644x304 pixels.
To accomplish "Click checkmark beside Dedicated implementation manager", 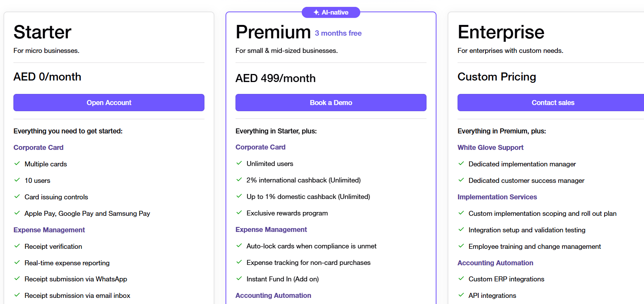I will pyautogui.click(x=461, y=163).
